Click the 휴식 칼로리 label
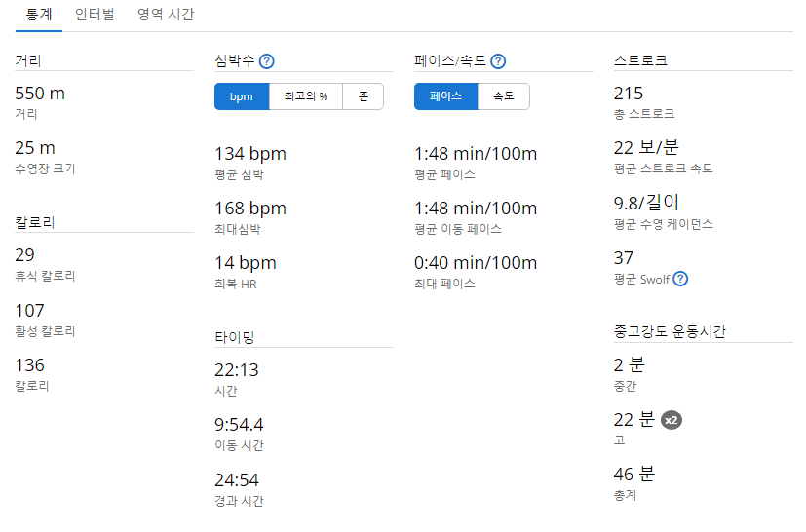This screenshot has width=806, height=532. 45,276
